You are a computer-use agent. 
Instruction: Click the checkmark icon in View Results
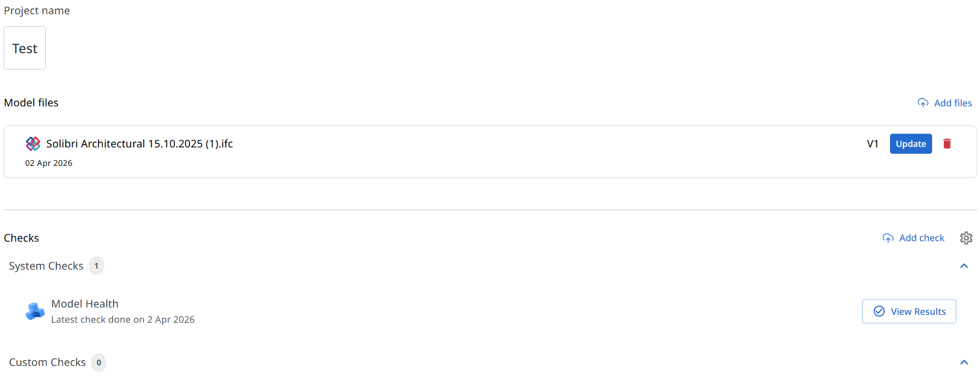[x=879, y=311]
